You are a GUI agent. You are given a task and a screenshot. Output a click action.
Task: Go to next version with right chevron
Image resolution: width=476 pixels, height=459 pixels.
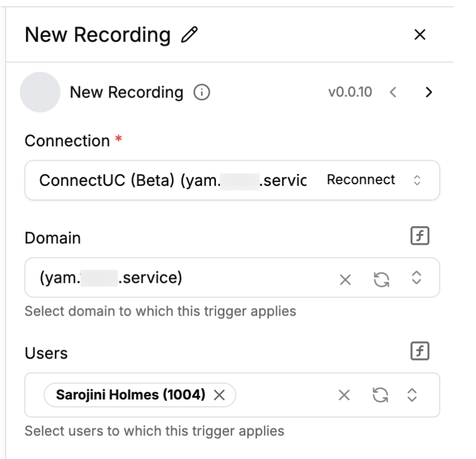428,92
